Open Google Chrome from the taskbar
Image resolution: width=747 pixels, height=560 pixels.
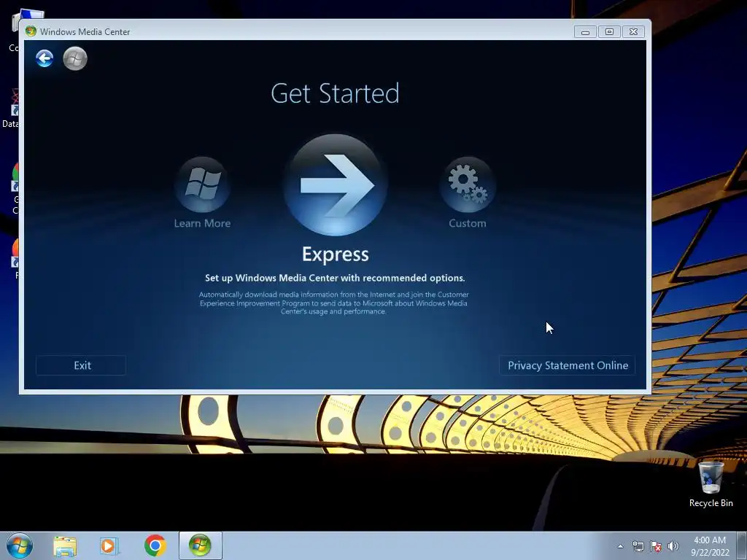coord(155,545)
